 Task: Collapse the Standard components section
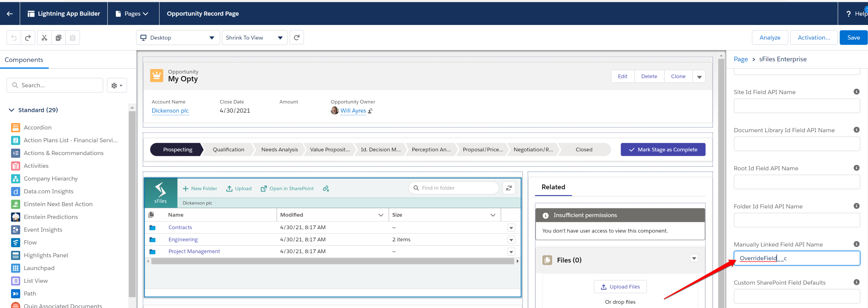coord(11,110)
